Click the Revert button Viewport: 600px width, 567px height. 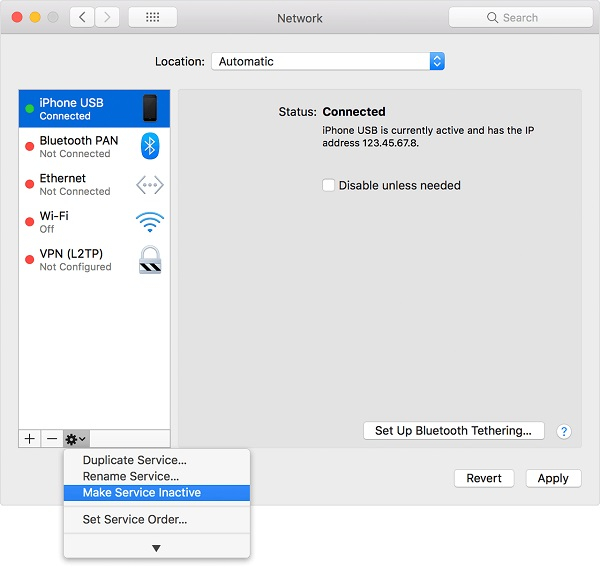click(x=484, y=478)
